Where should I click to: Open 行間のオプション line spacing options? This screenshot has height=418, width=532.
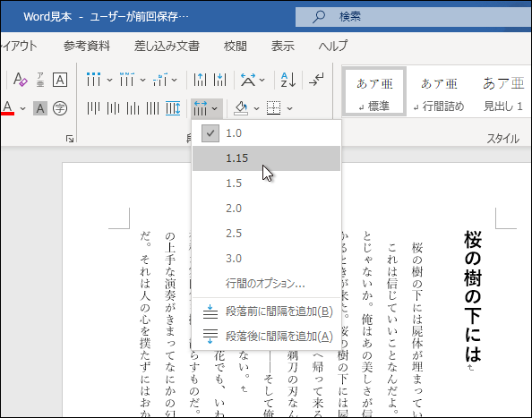coord(266,284)
